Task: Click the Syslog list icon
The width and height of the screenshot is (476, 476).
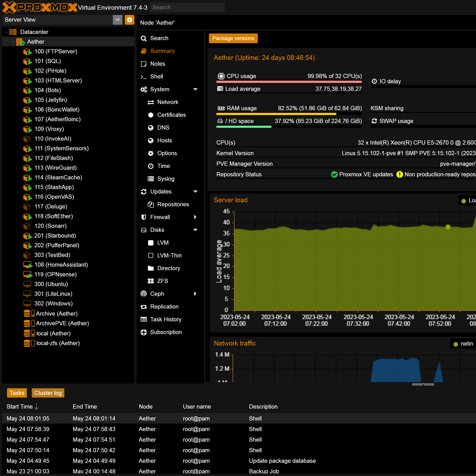Action: pos(151,179)
